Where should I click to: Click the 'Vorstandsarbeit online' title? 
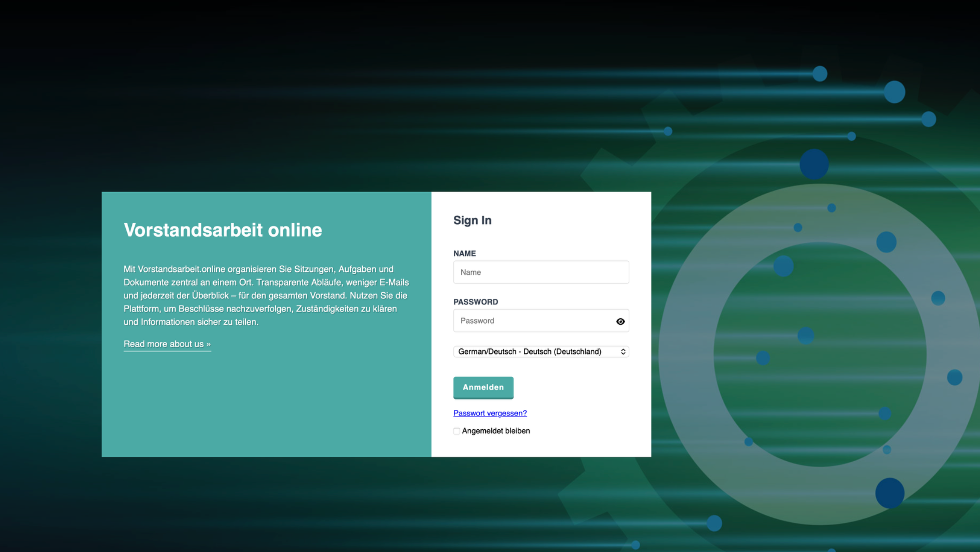pos(223,230)
